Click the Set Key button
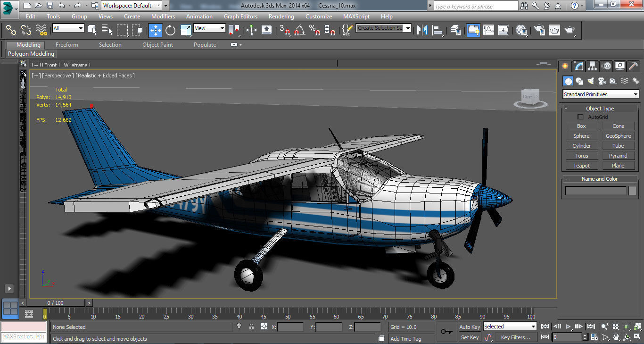 (x=470, y=337)
